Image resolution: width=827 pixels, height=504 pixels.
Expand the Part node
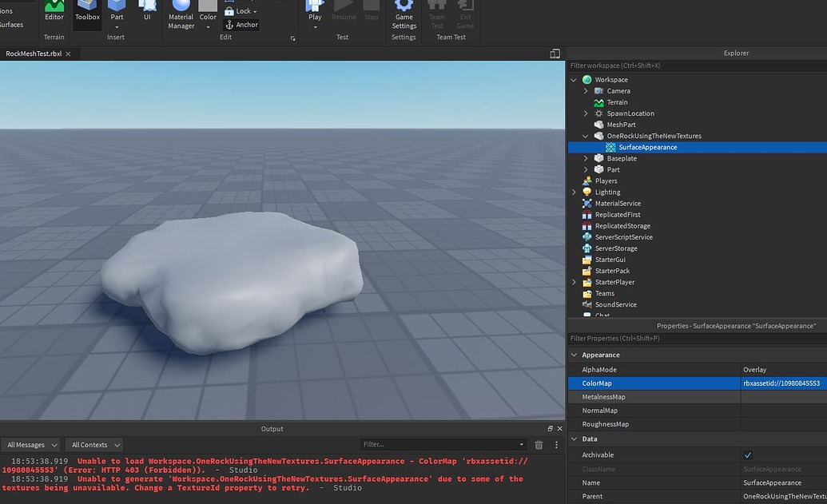pos(586,170)
